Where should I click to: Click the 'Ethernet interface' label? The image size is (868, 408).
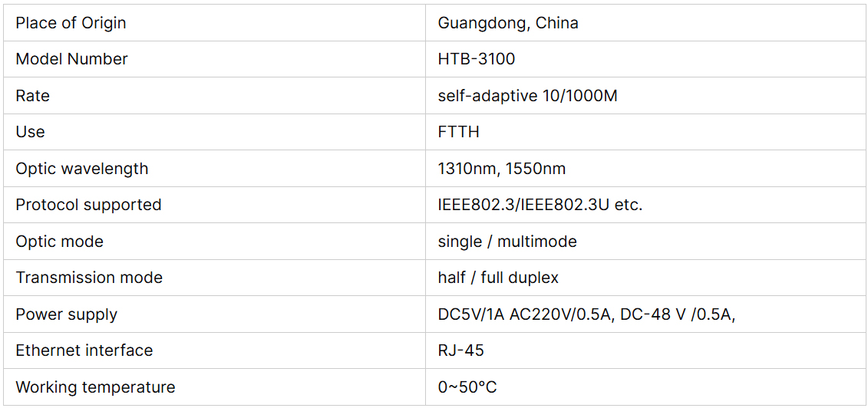(x=84, y=350)
